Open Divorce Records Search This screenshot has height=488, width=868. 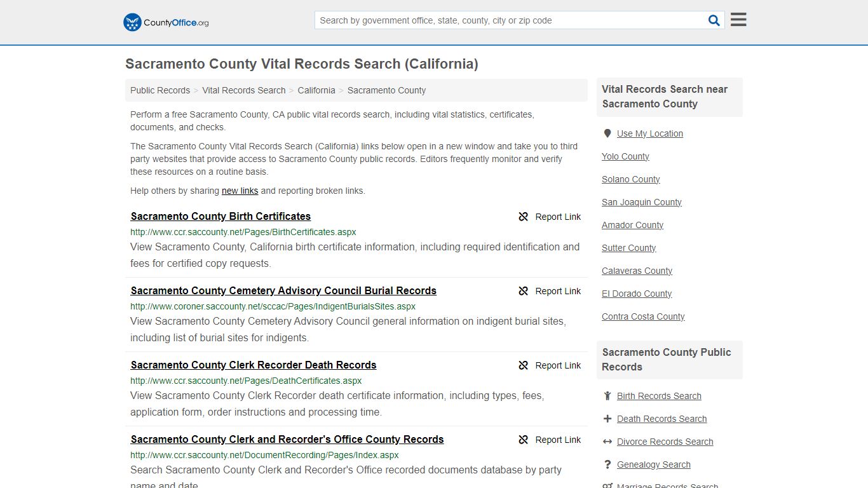coord(665,442)
